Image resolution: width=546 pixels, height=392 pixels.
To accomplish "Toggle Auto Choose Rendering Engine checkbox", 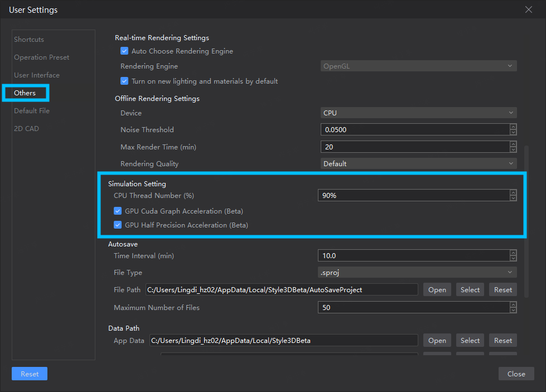I will (x=124, y=51).
